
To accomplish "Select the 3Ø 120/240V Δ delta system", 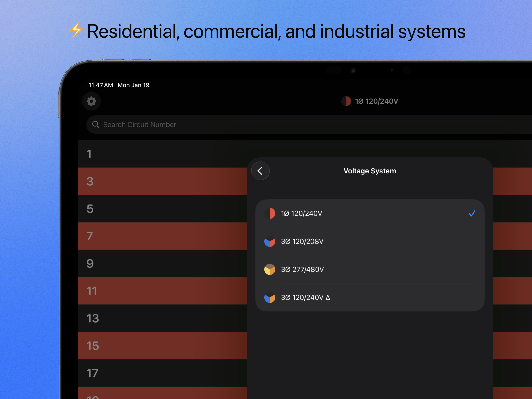I will tap(370, 297).
